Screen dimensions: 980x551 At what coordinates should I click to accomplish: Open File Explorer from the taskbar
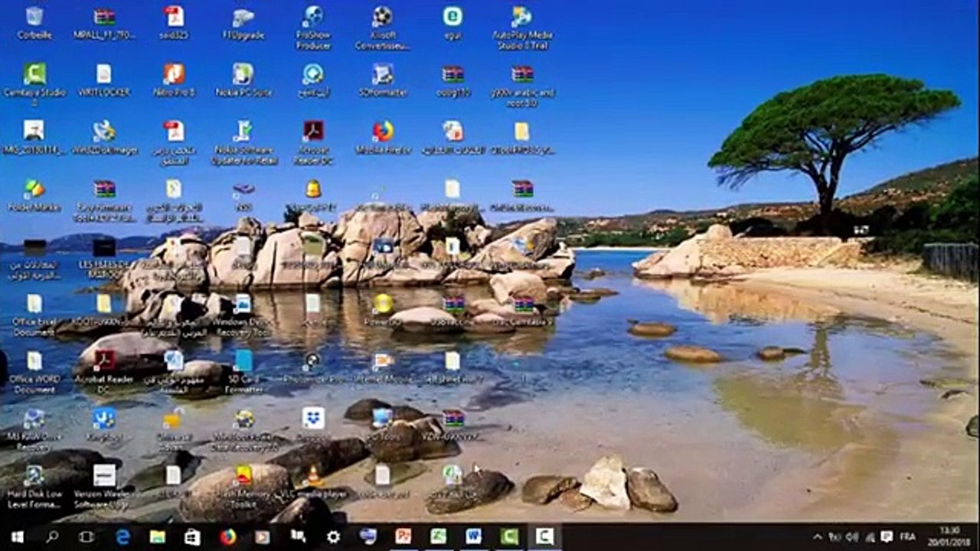pyautogui.click(x=158, y=536)
